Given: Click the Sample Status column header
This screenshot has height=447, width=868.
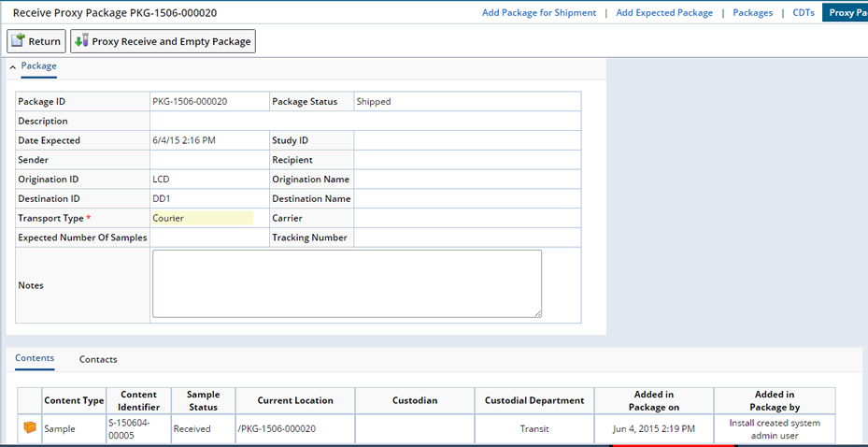Looking at the screenshot, I should coord(203,400).
